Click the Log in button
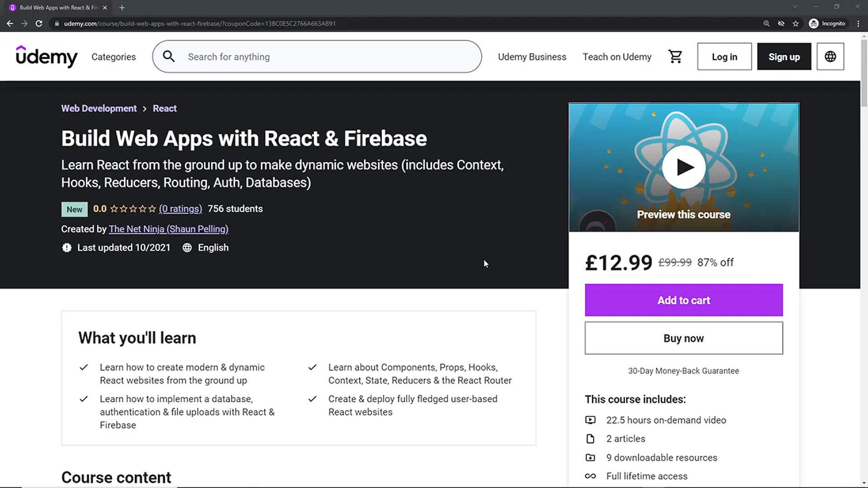This screenshot has width=868, height=488. (724, 56)
